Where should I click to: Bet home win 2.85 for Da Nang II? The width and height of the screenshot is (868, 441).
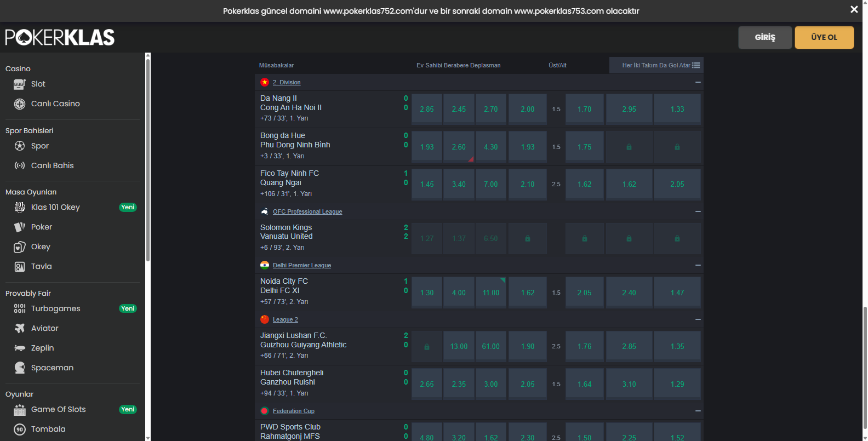coord(427,109)
